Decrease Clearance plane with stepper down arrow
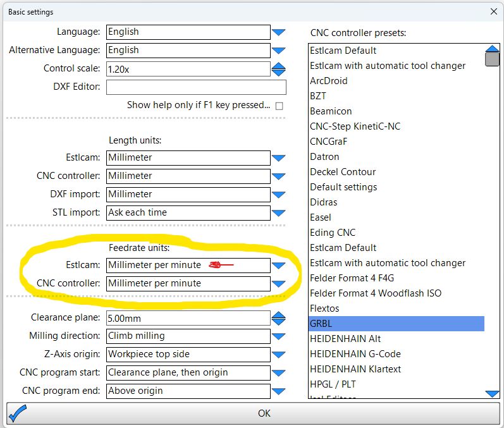Viewport: 504px width, 428px height. coord(279,321)
